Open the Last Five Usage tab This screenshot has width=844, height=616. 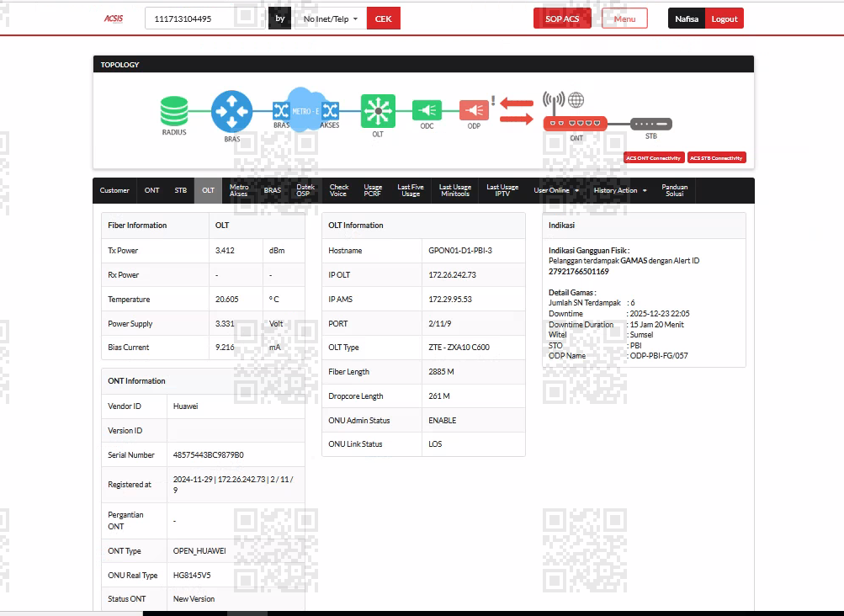[x=411, y=191]
